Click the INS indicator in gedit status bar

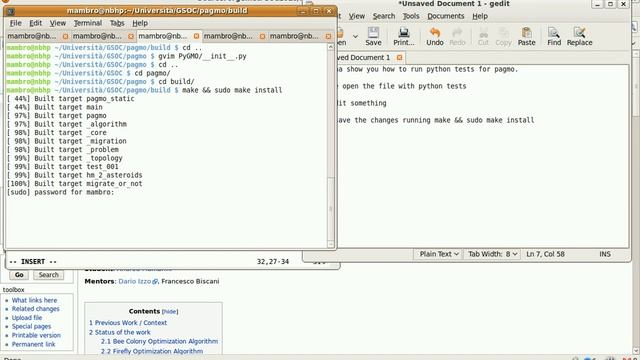click(605, 254)
